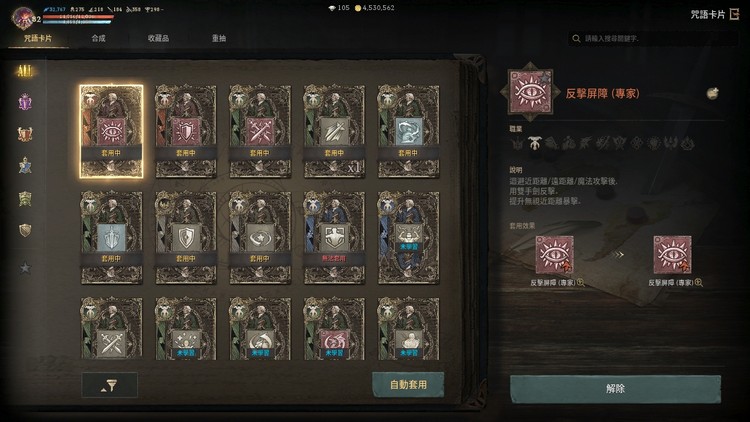Go to the 重抽 tab
Screen dimensions: 750x422
coord(219,38)
